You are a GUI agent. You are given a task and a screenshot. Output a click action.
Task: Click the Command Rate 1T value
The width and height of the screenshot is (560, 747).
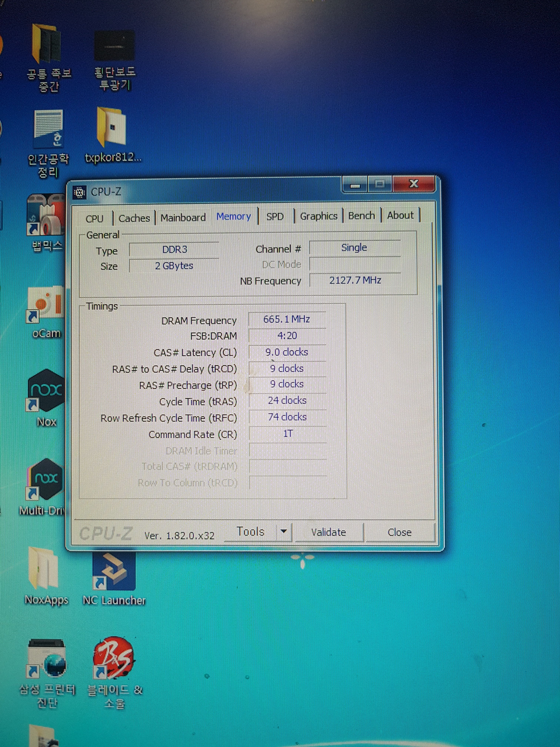(288, 434)
